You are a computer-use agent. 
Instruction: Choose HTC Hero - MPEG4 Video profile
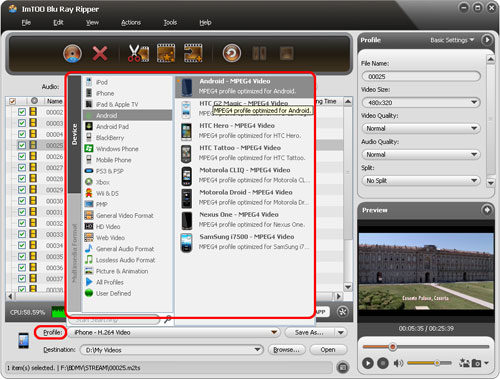[245, 131]
